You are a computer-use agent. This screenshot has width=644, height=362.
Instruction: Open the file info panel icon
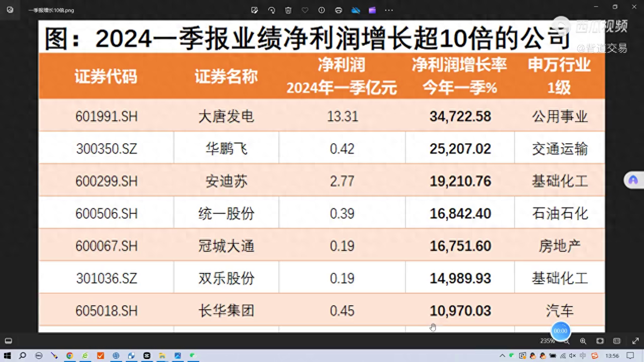click(321, 10)
